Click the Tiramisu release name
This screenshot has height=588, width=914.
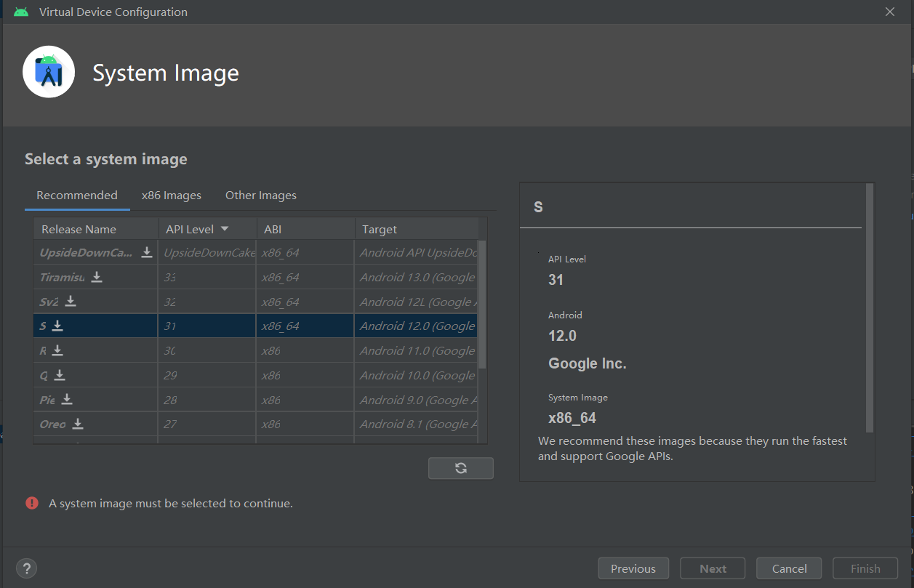(63, 278)
